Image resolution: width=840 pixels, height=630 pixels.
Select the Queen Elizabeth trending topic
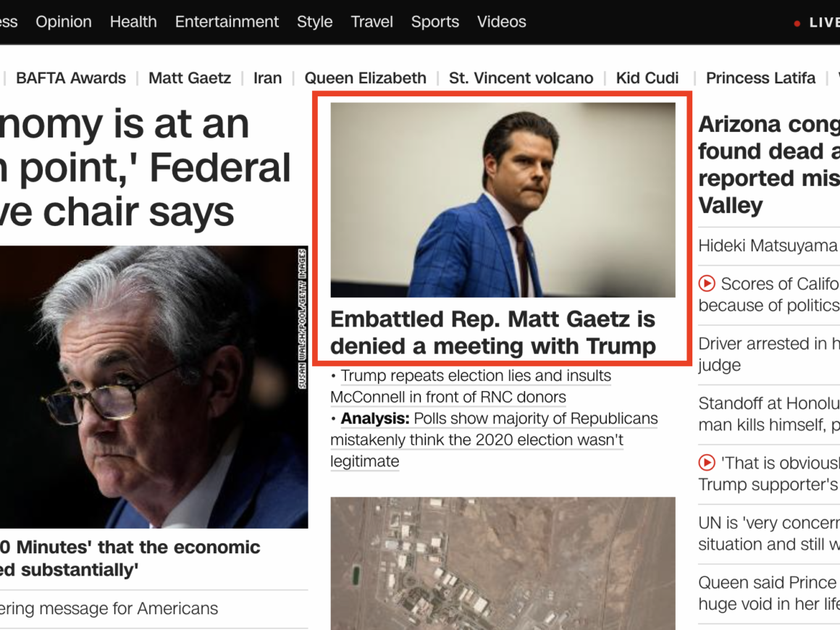point(365,78)
